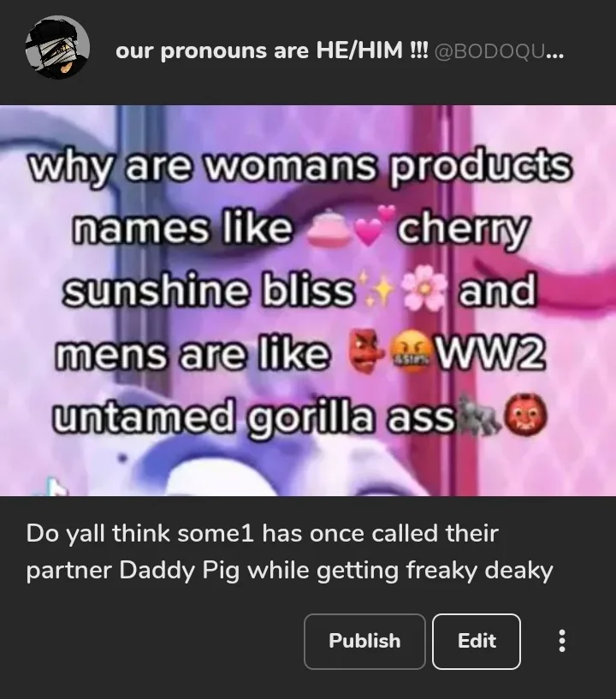
Task: Click the sparkles emoji after bliss
Action: click(377, 288)
